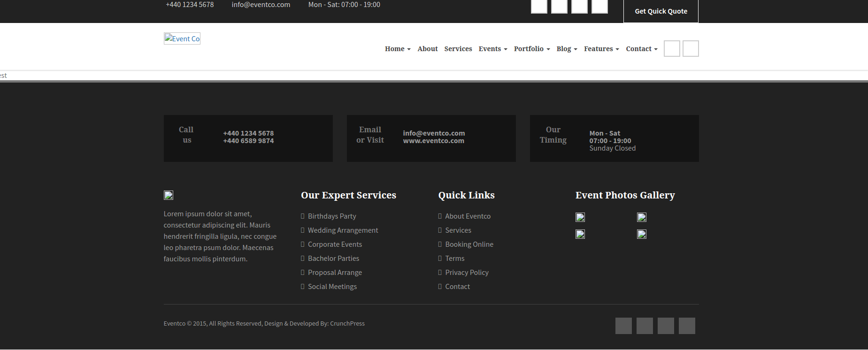Expand the Contact dropdown in navigation

pos(642,49)
